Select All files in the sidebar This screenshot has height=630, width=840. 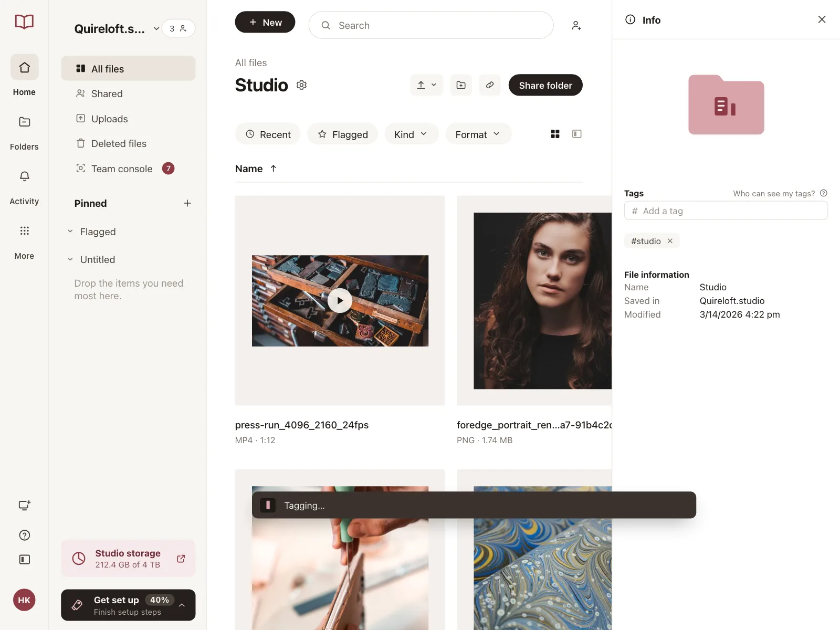point(128,69)
